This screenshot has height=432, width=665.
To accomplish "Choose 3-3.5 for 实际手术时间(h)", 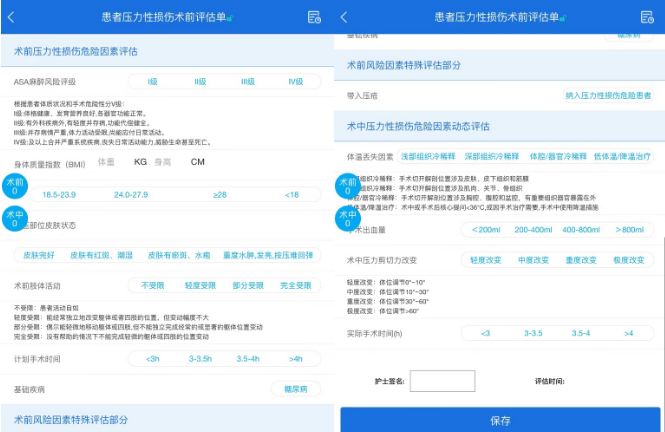I will coord(533,333).
